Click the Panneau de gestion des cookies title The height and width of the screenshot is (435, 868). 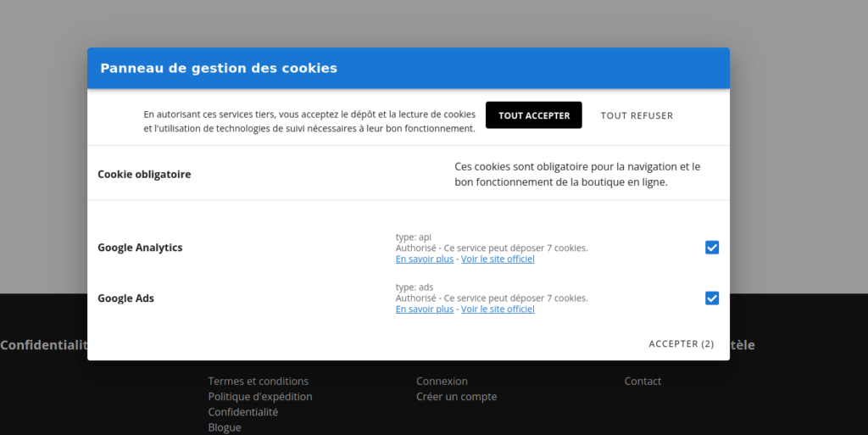[219, 68]
